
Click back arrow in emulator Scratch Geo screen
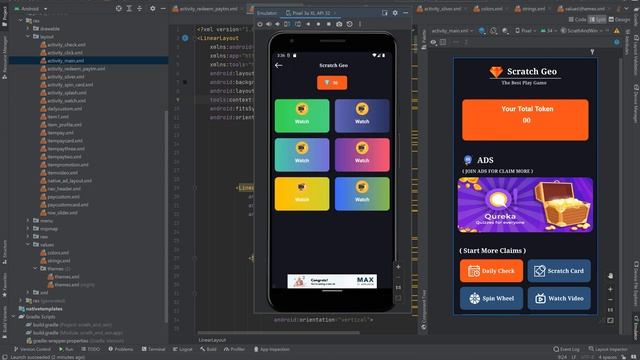pyautogui.click(x=279, y=65)
